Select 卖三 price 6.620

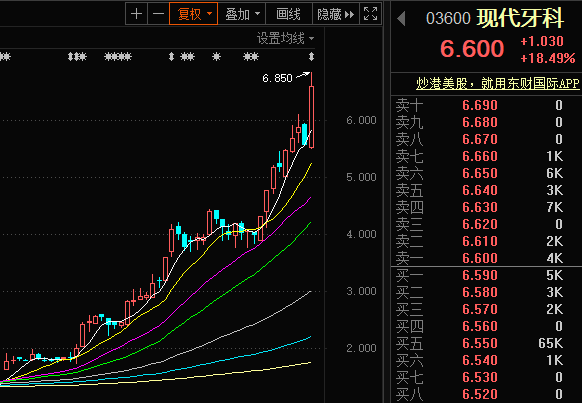pos(480,224)
